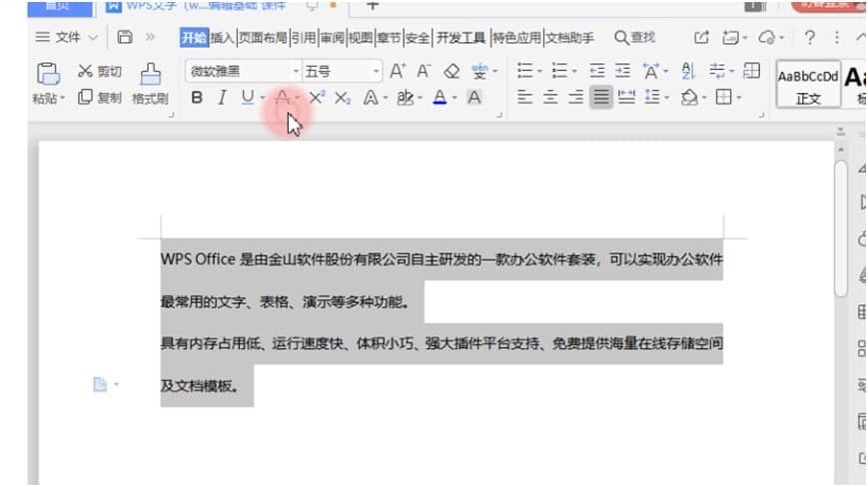
Task: Click the 粘贴 paste icon
Action: (x=48, y=74)
